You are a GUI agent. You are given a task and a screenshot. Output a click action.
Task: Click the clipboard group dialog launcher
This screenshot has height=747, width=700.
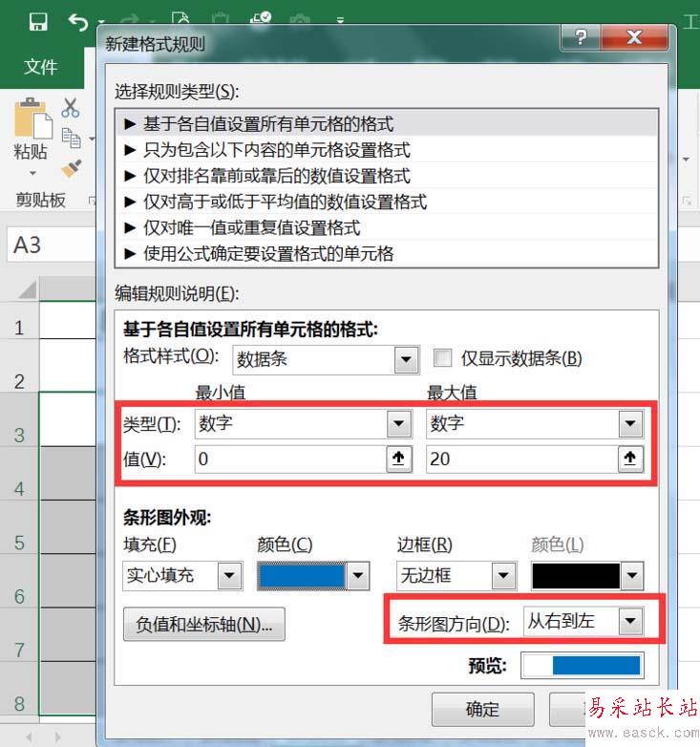tap(92, 201)
